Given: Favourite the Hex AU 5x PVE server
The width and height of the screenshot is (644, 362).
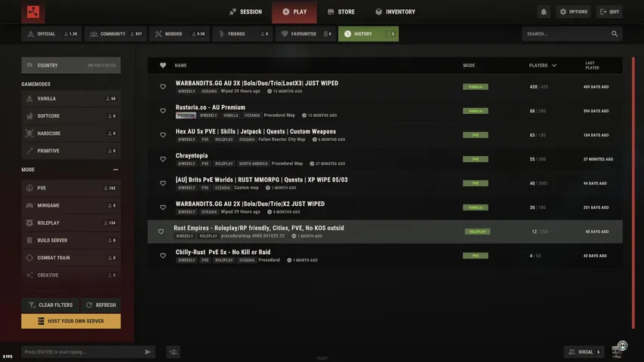Looking at the screenshot, I should click(163, 135).
